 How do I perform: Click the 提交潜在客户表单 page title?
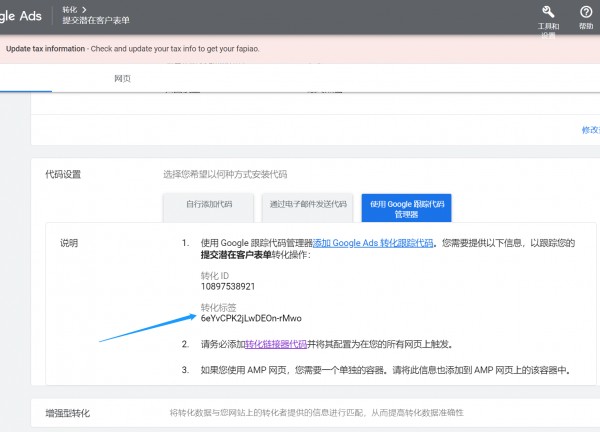coord(96,20)
